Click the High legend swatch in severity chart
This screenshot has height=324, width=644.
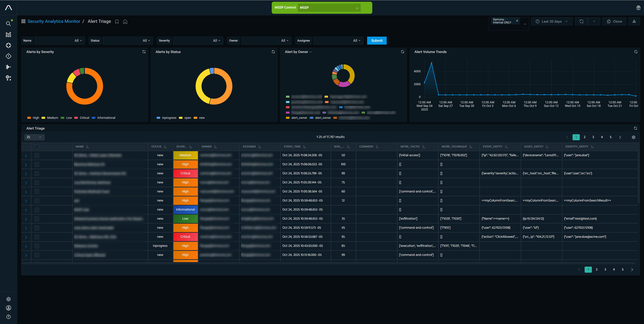pos(29,118)
